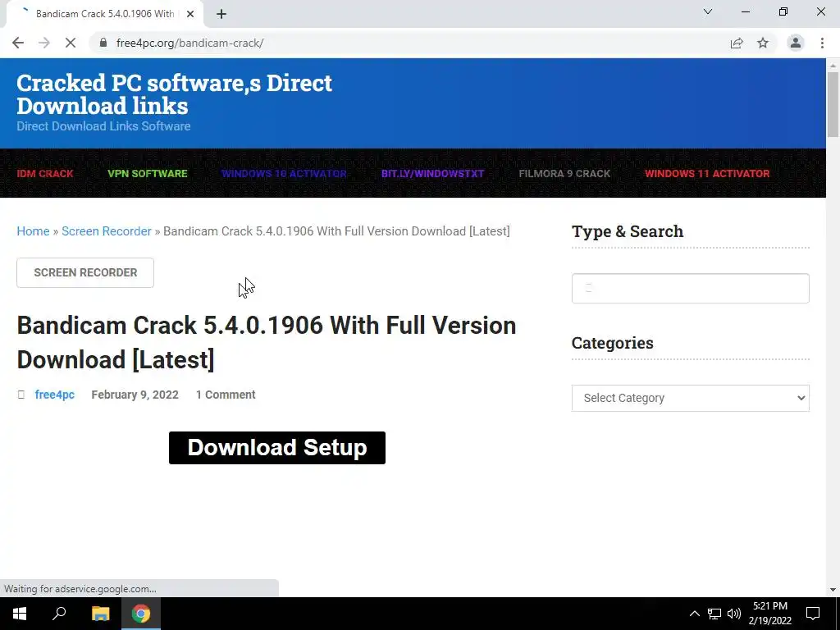
Task: Open the notification center icon
Action: point(813,614)
